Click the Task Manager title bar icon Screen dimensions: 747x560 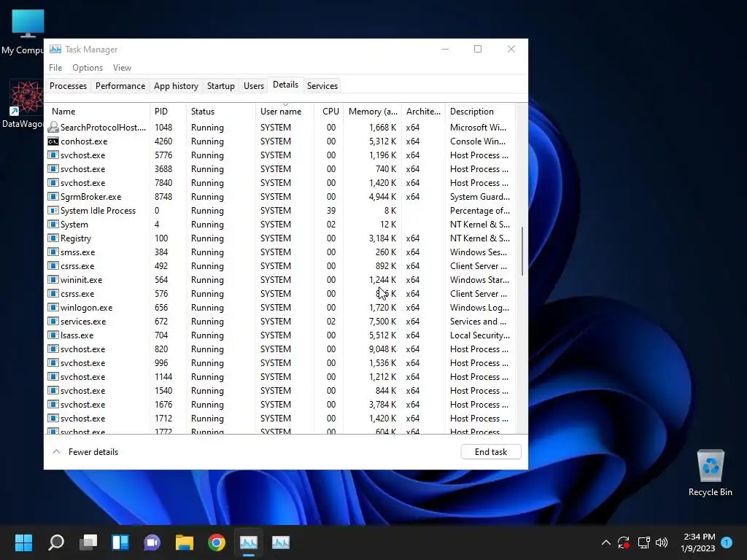tap(55, 49)
